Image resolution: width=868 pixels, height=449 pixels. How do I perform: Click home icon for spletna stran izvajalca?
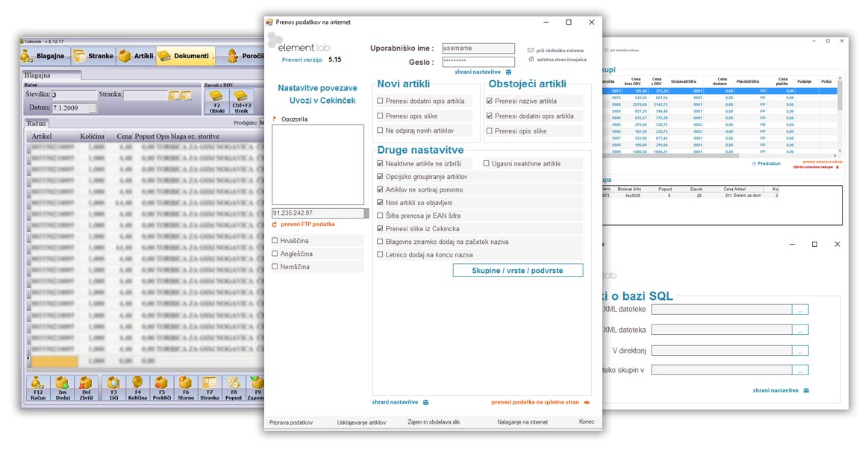pos(531,59)
